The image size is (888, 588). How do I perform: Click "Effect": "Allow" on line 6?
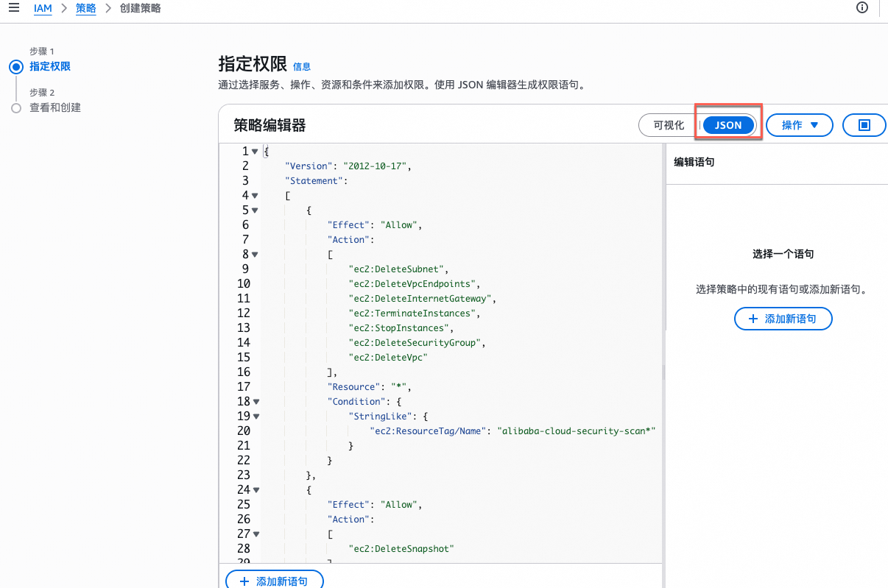pyautogui.click(x=375, y=224)
